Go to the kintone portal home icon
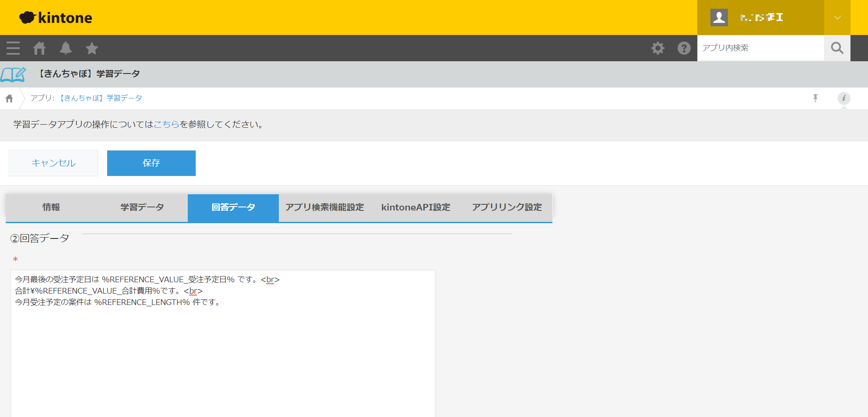This screenshot has height=417, width=868. click(x=39, y=48)
